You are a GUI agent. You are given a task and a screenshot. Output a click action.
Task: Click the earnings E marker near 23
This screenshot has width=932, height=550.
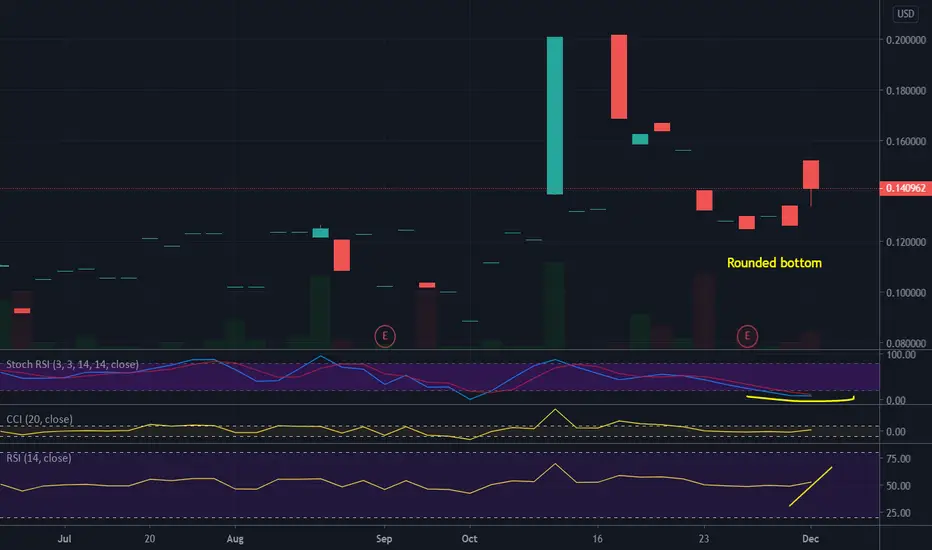(x=747, y=337)
